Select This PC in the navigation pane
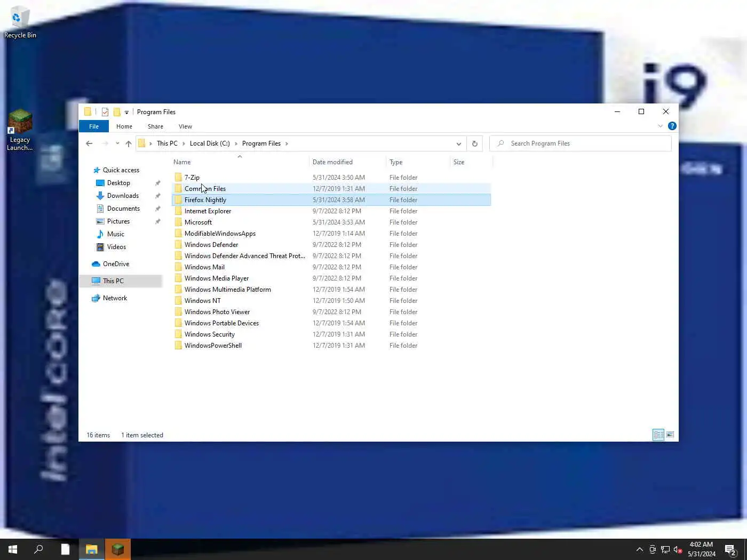Image resolution: width=747 pixels, height=560 pixels. (x=121, y=281)
